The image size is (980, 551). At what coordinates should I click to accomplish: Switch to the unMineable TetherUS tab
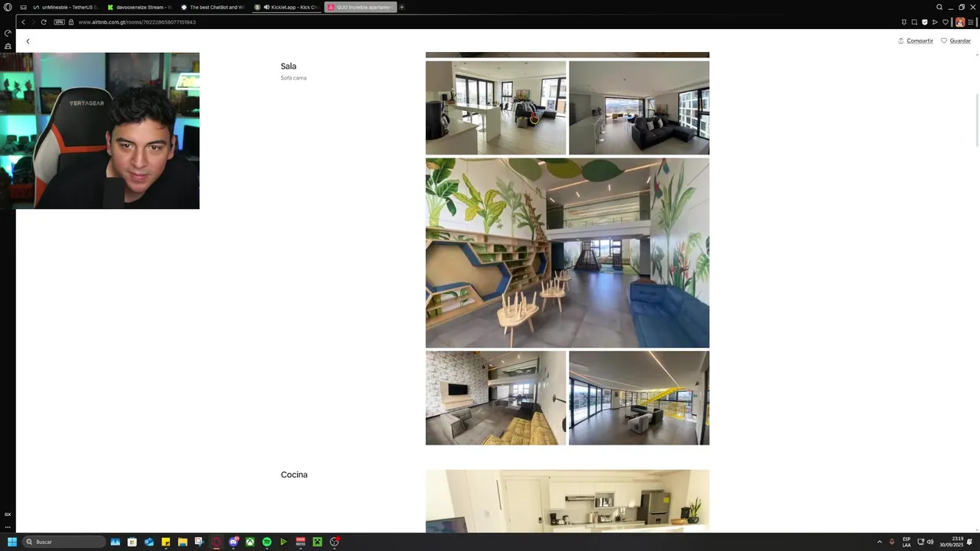point(65,7)
